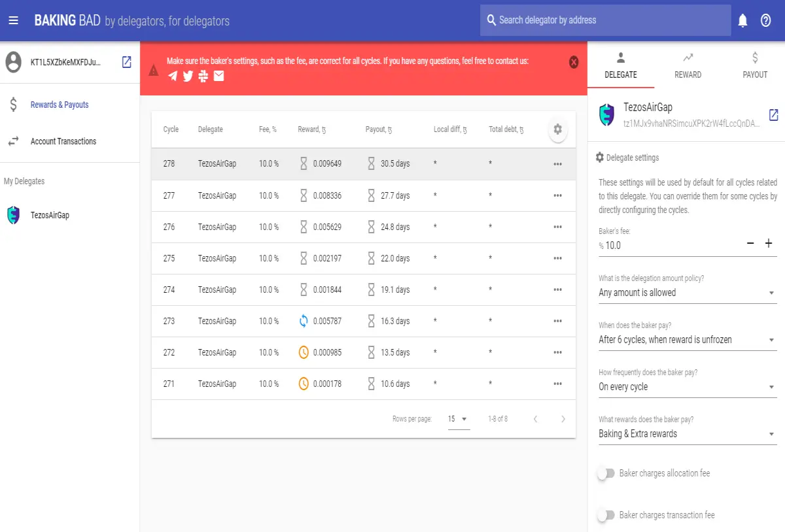Increase baker's fee with plus button
This screenshot has width=785, height=532.
point(769,243)
